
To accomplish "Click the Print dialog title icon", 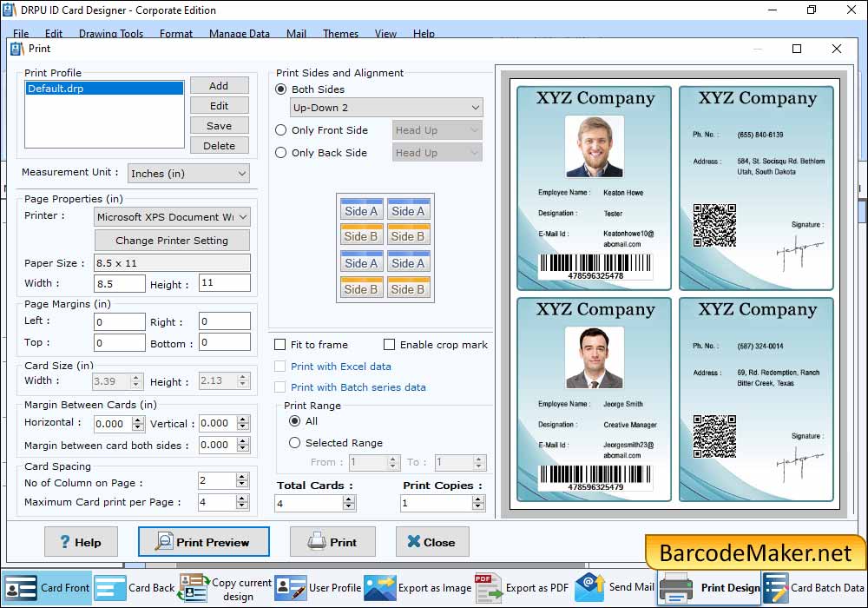I will (x=17, y=49).
